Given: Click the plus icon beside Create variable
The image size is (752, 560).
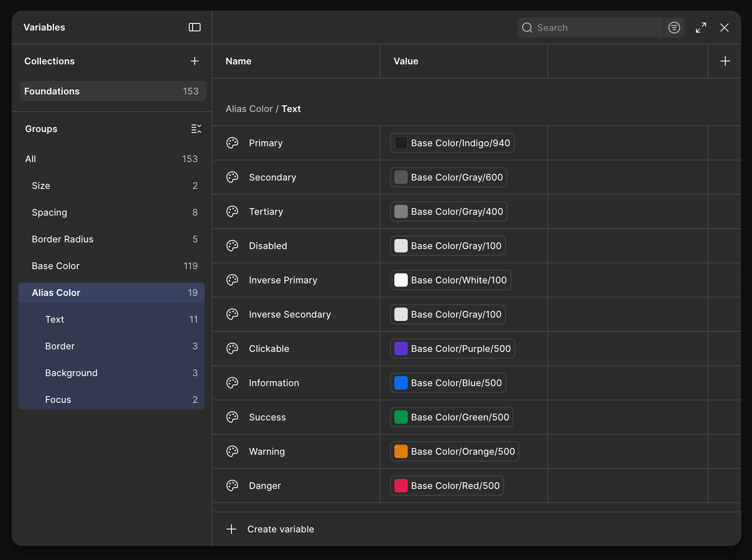Looking at the screenshot, I should point(231,529).
